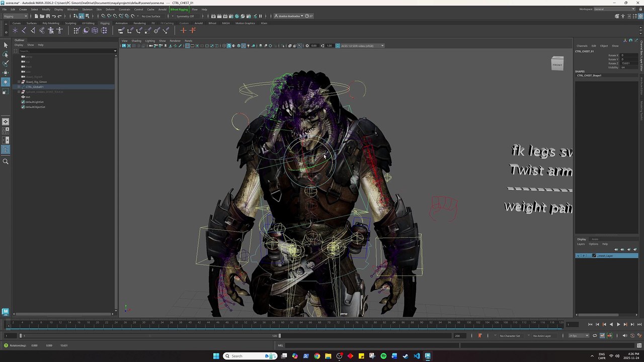The height and width of the screenshot is (362, 644).
Task: Switch to the Animation shelf tab
Action: click(121, 23)
